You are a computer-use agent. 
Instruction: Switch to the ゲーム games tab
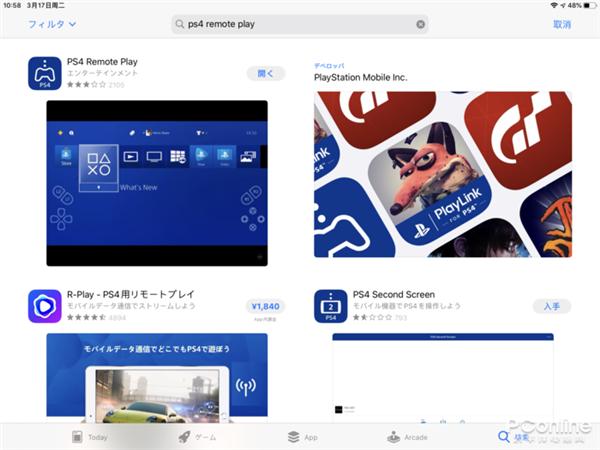197,437
